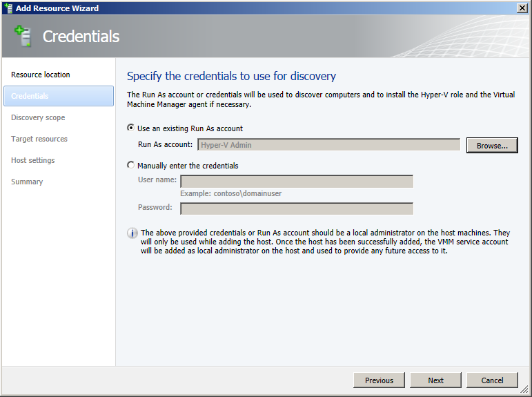The image size is (532, 397).
Task: Focus the Password field
Action: point(297,209)
